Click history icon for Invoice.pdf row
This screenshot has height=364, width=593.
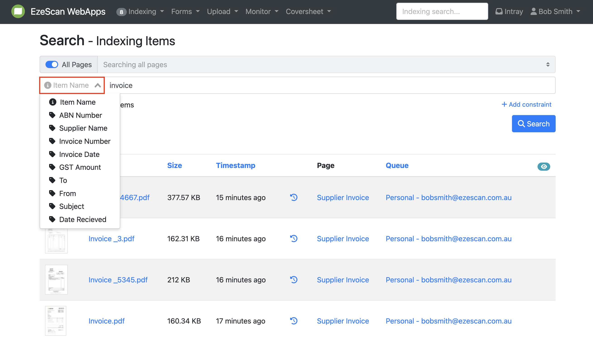click(x=294, y=321)
